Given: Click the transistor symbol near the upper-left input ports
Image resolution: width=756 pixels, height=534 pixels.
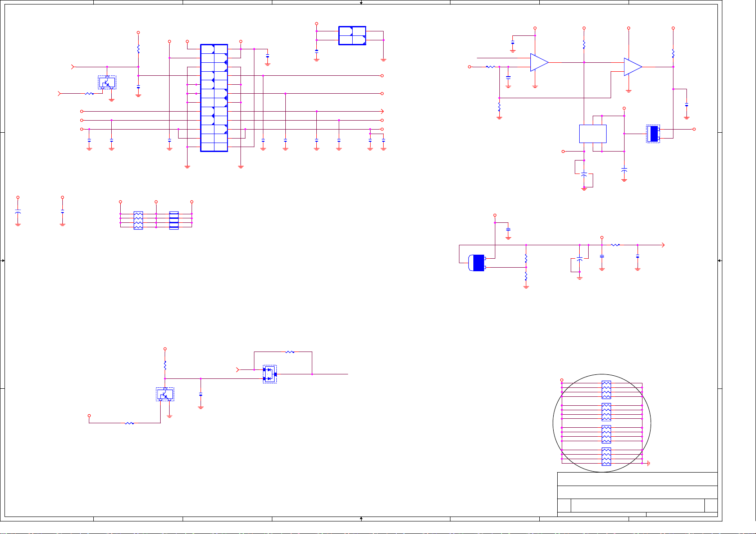Looking at the screenshot, I should [x=107, y=82].
